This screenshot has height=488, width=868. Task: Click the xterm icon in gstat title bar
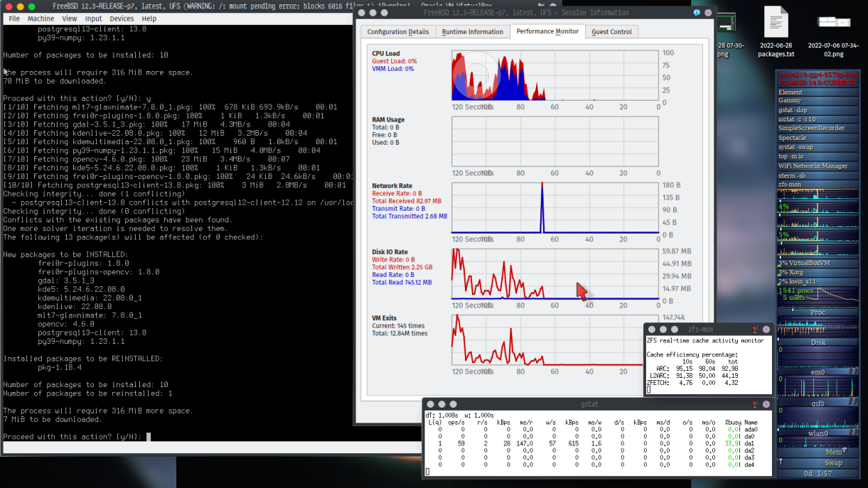(x=754, y=404)
